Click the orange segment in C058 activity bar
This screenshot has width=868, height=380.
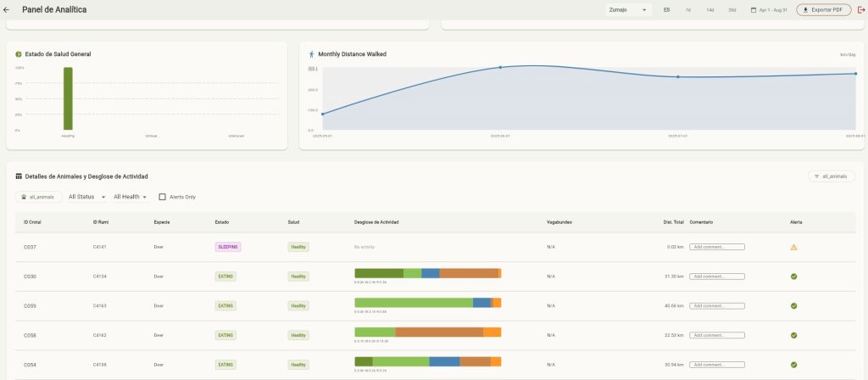point(492,332)
